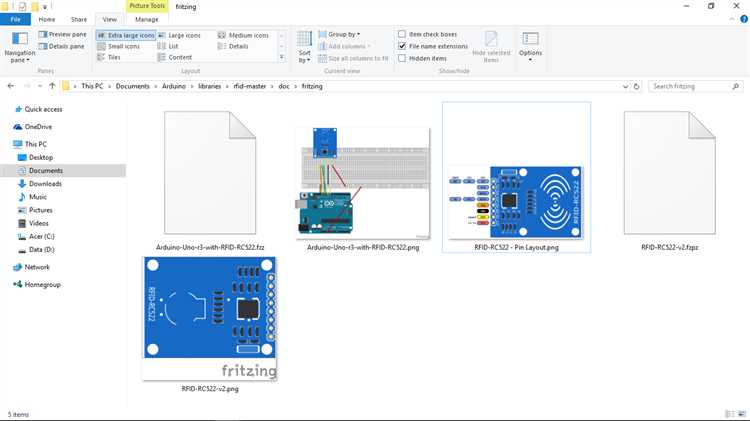Select the Picture Tools contextual tab
This screenshot has width=750, height=421.
point(147,6)
